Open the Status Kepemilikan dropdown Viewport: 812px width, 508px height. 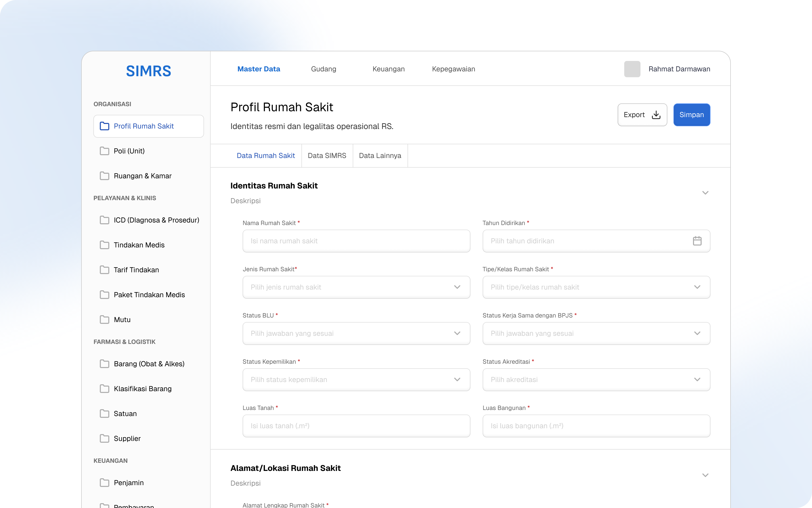356,380
